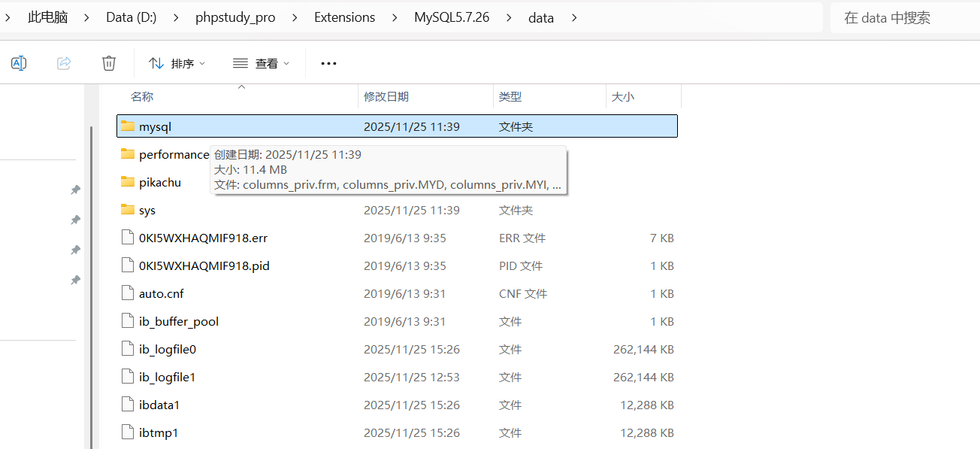980x449 pixels.
Task: Click the pikachu folder icon
Action: [126, 182]
